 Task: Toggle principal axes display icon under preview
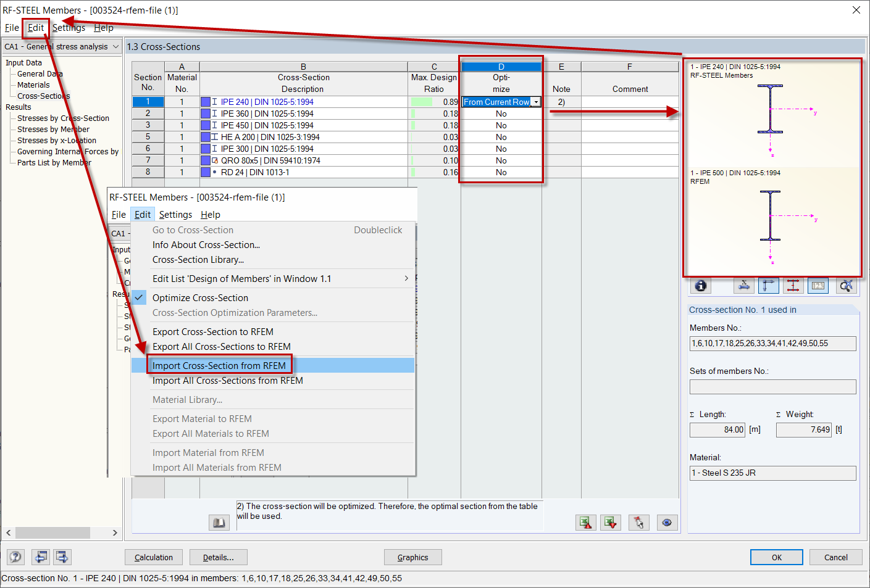click(x=768, y=285)
